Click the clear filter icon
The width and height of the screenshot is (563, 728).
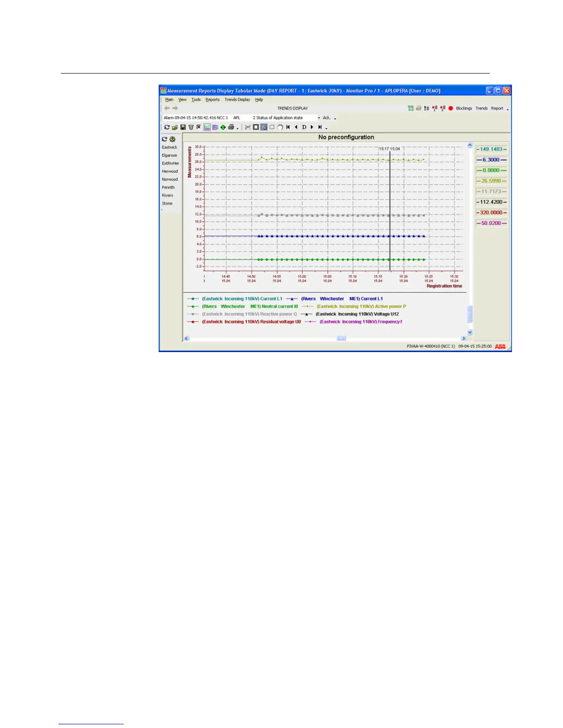click(199, 127)
